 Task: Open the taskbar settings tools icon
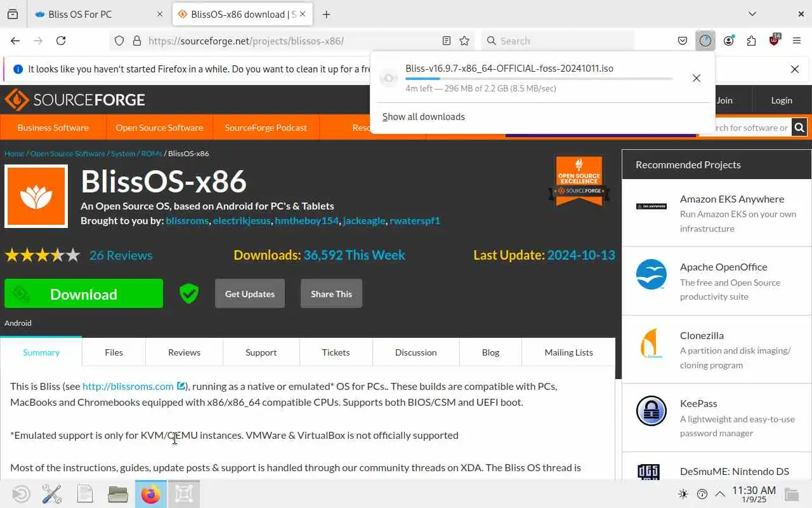click(52, 493)
